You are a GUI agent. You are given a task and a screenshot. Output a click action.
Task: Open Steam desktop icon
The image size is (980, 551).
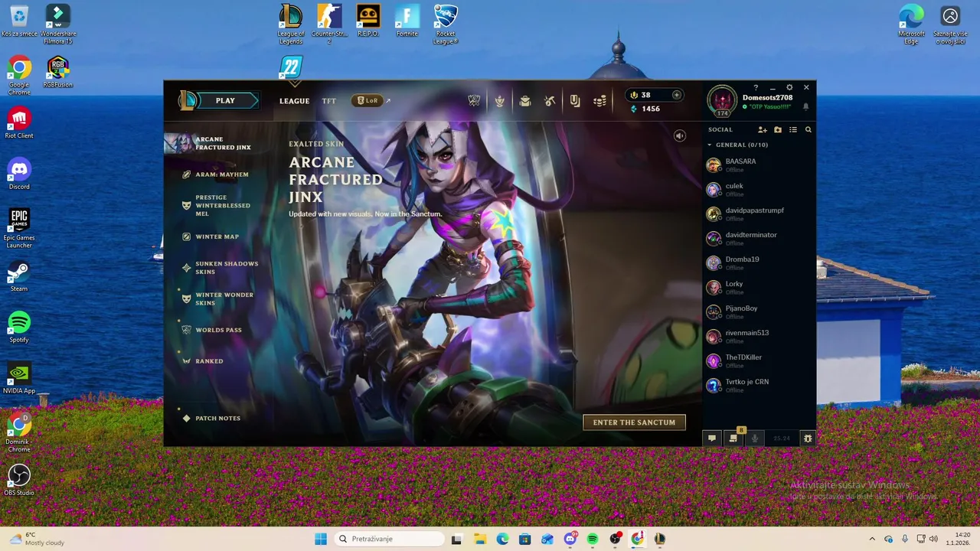19,275
